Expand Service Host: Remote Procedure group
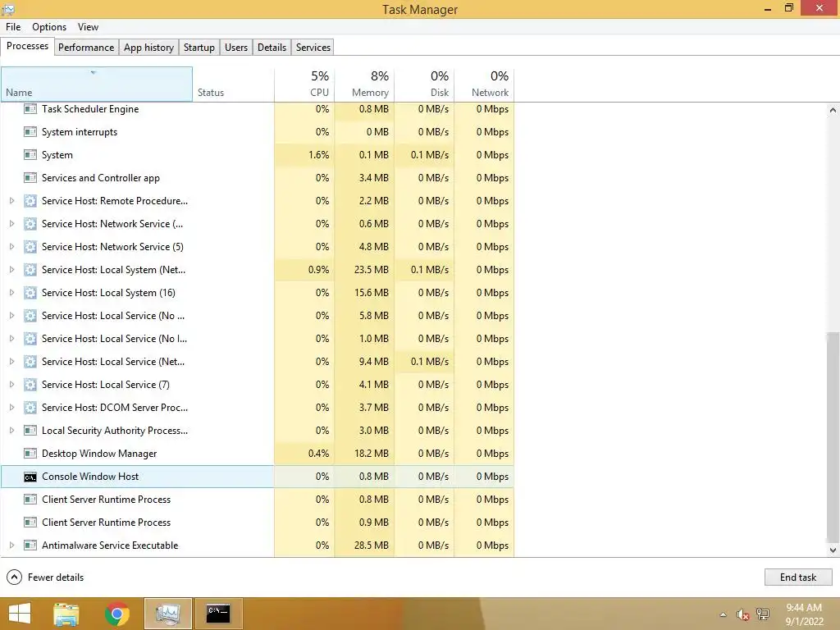Image resolution: width=840 pixels, height=630 pixels. [11, 201]
